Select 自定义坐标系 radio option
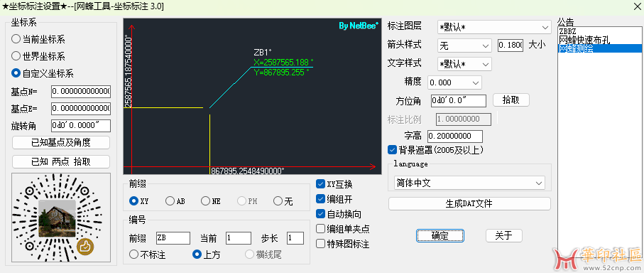 tap(43, 74)
